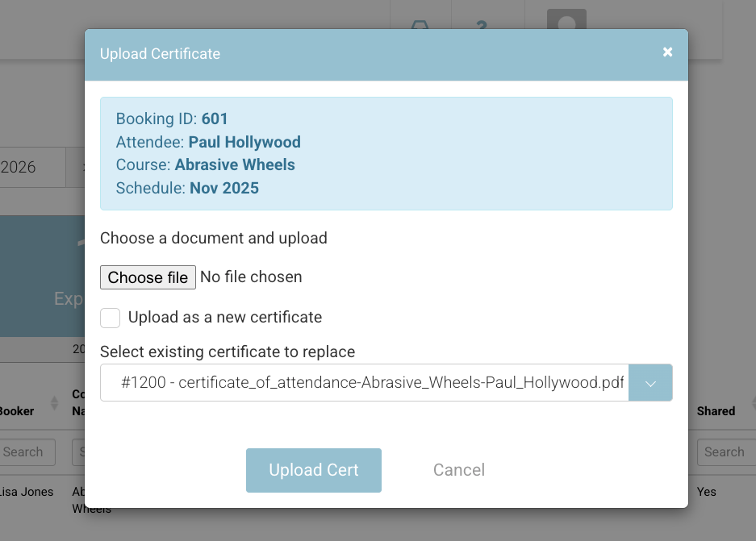Click the help question mark icon
Viewport: 756px width, 541px height.
click(x=482, y=24)
